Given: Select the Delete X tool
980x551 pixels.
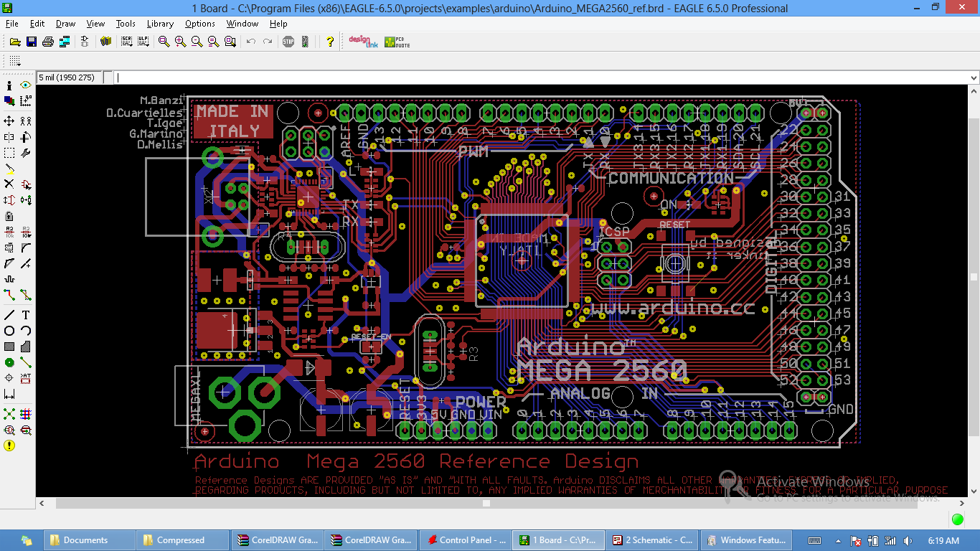Looking at the screenshot, I should (9, 184).
